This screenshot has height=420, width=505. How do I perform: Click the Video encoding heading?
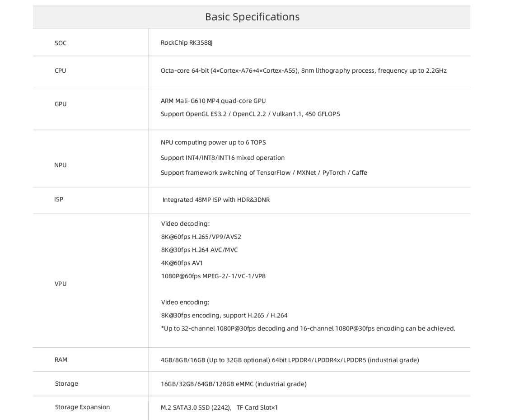[x=185, y=302]
